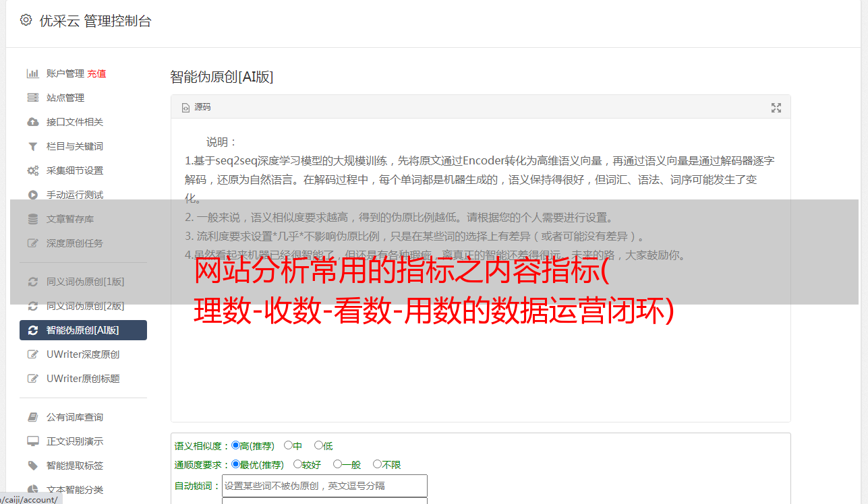868x504 pixels.
Task: Click the tag icon for 智能提取标签
Action: click(x=32, y=466)
